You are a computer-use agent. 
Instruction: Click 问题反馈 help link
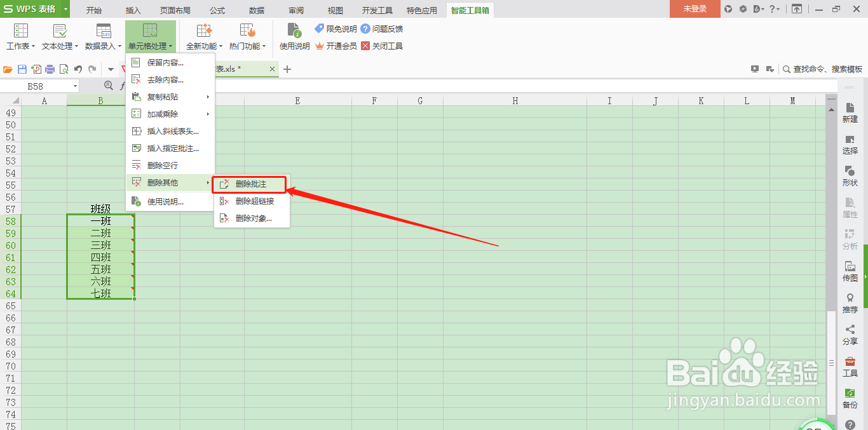coord(382,29)
